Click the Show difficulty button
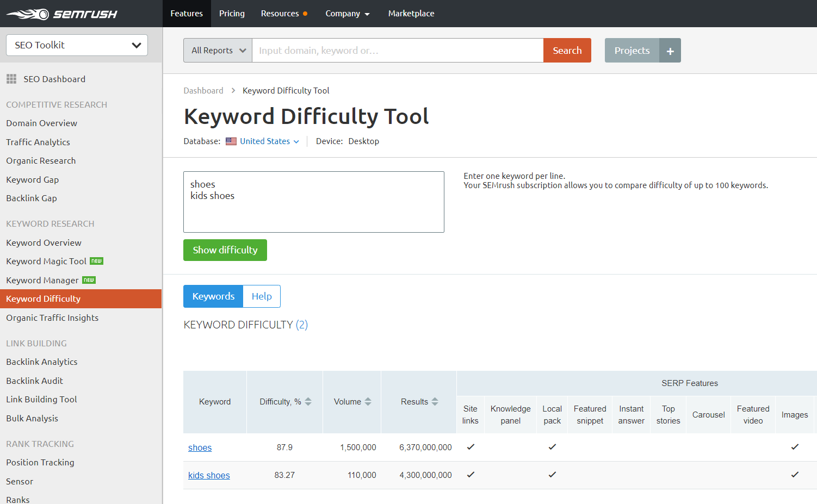 click(225, 250)
